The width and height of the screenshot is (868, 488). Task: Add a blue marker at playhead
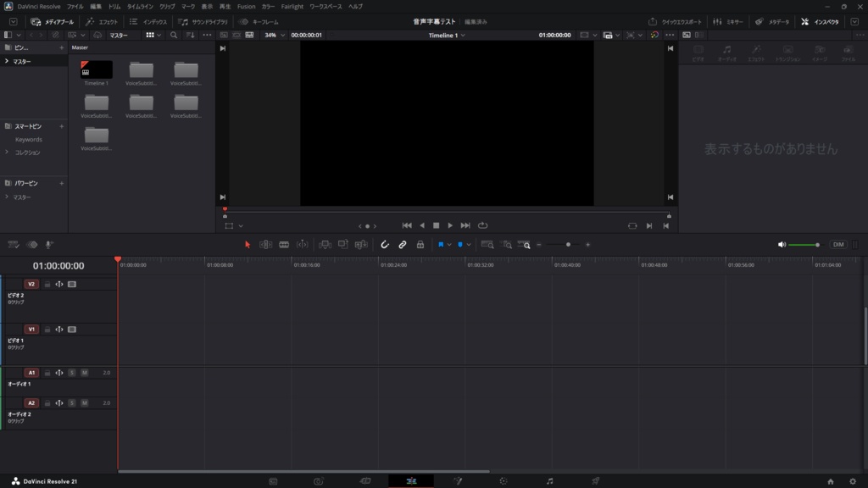pyautogui.click(x=460, y=245)
